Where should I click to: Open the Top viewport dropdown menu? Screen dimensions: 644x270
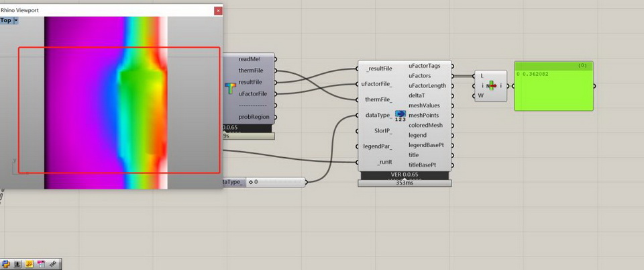click(x=15, y=21)
